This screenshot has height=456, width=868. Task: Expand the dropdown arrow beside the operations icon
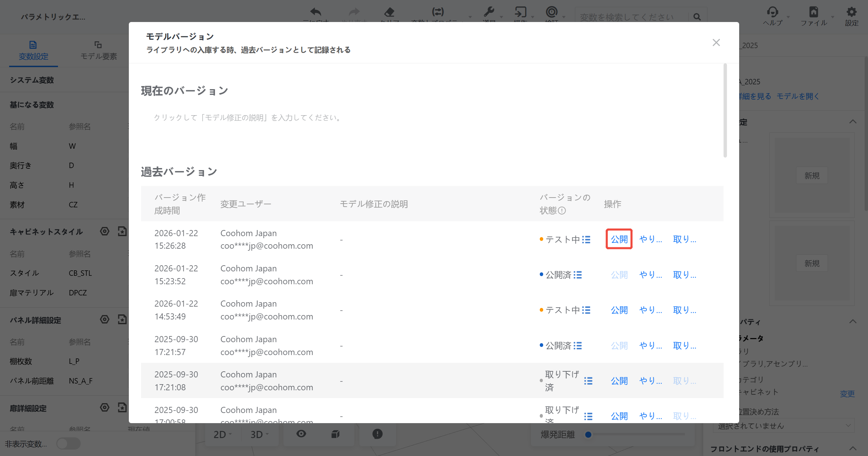pos(532,17)
